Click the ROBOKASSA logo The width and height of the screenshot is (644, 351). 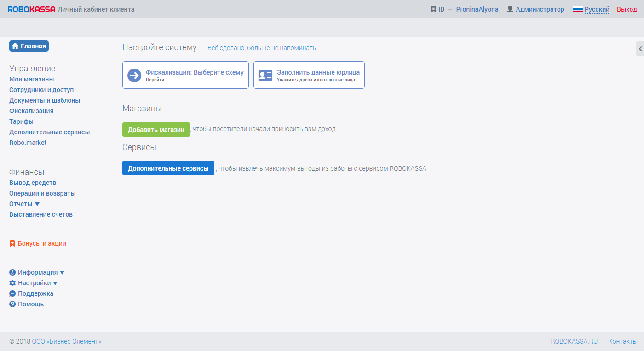(x=31, y=9)
